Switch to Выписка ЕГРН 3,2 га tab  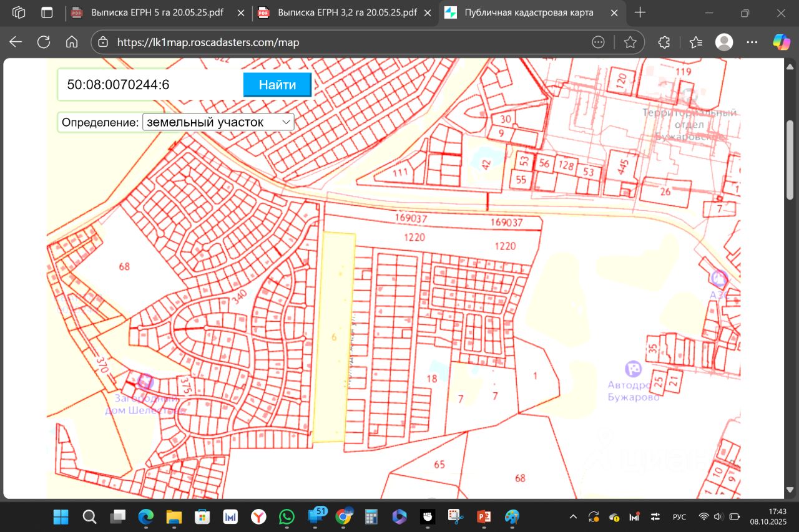tap(346, 12)
